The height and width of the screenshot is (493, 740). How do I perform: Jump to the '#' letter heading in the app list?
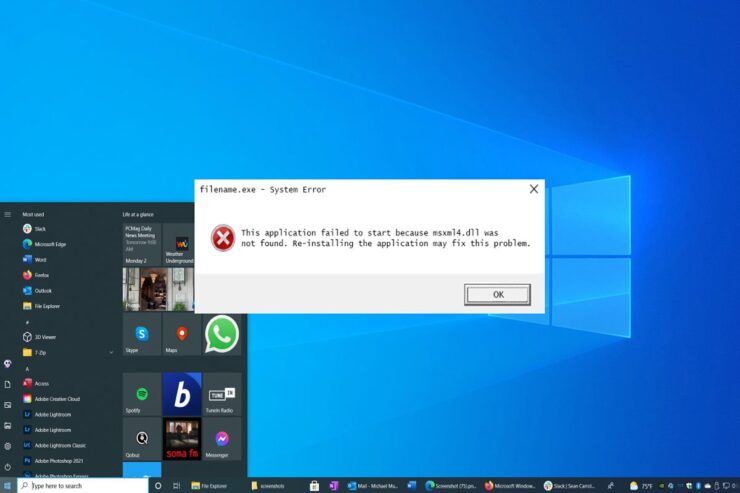pos(27,322)
